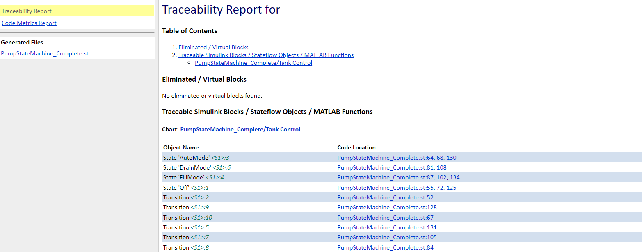Go to Traceable Simulink Blocks contents entry
The height and width of the screenshot is (252, 644).
(x=266, y=55)
